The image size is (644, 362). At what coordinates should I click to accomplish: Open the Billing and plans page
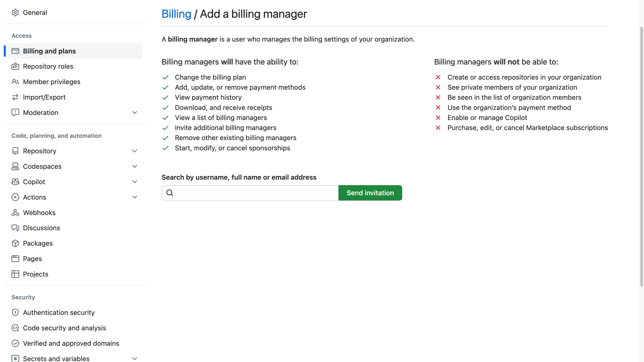[49, 51]
